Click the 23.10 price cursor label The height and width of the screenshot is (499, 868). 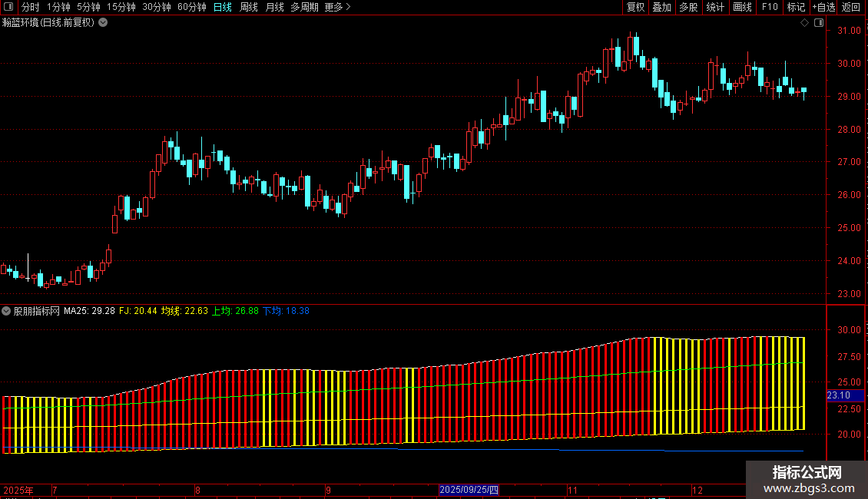(845, 395)
